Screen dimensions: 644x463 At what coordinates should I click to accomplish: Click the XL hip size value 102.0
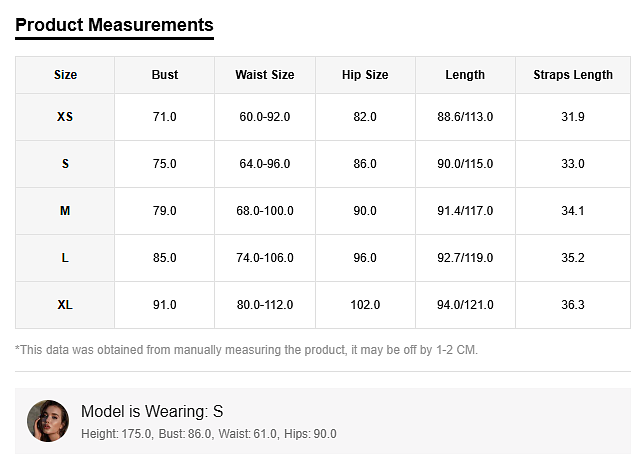click(x=365, y=305)
